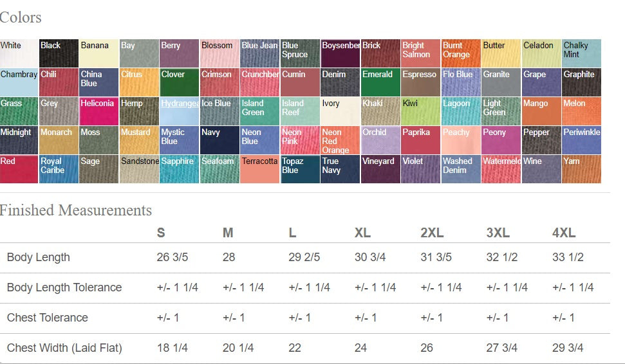Click the Yam color swatch
Screen dimensions: 625x364
click(x=582, y=169)
